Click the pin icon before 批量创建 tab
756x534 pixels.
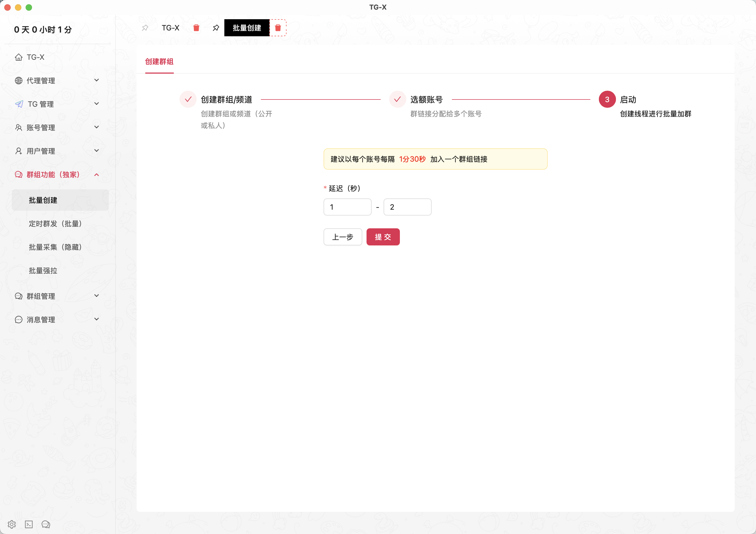tap(216, 28)
